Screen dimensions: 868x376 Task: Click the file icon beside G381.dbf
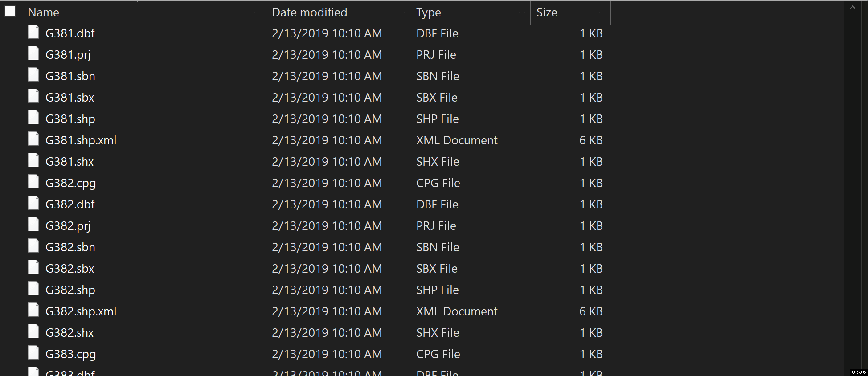tap(33, 32)
